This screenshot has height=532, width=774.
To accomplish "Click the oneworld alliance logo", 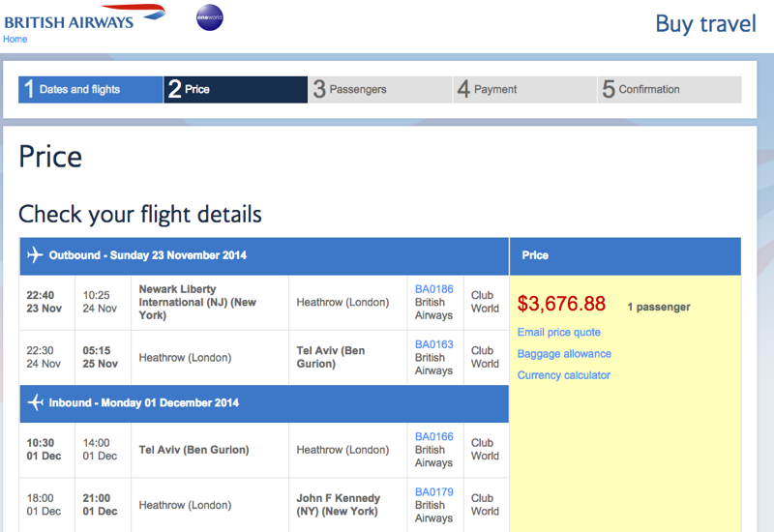I will pos(210,17).
